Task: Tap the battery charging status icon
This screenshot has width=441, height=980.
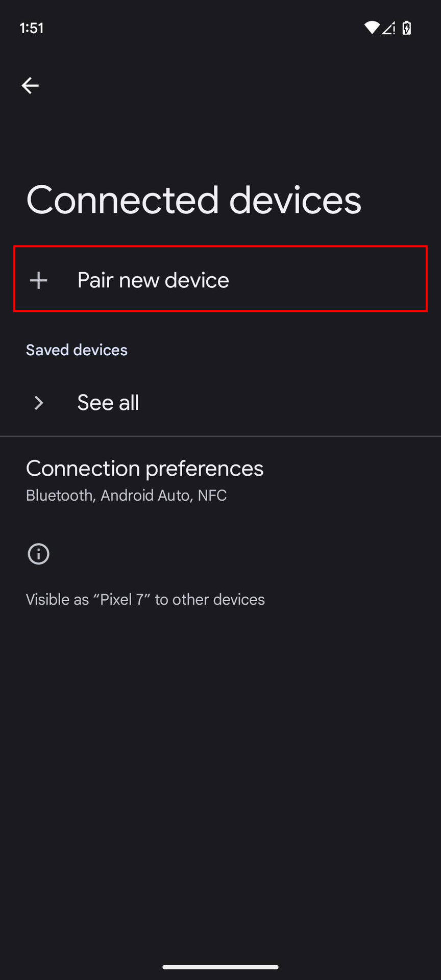Action: pyautogui.click(x=407, y=28)
